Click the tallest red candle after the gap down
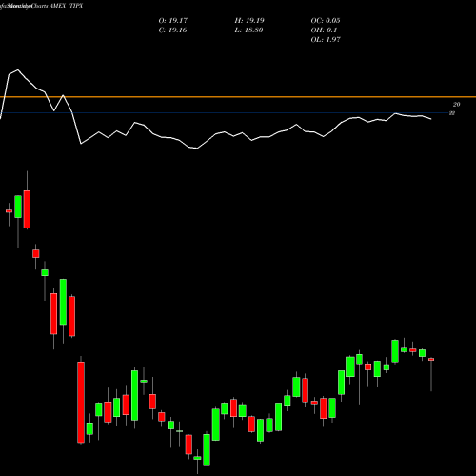 [81, 403]
